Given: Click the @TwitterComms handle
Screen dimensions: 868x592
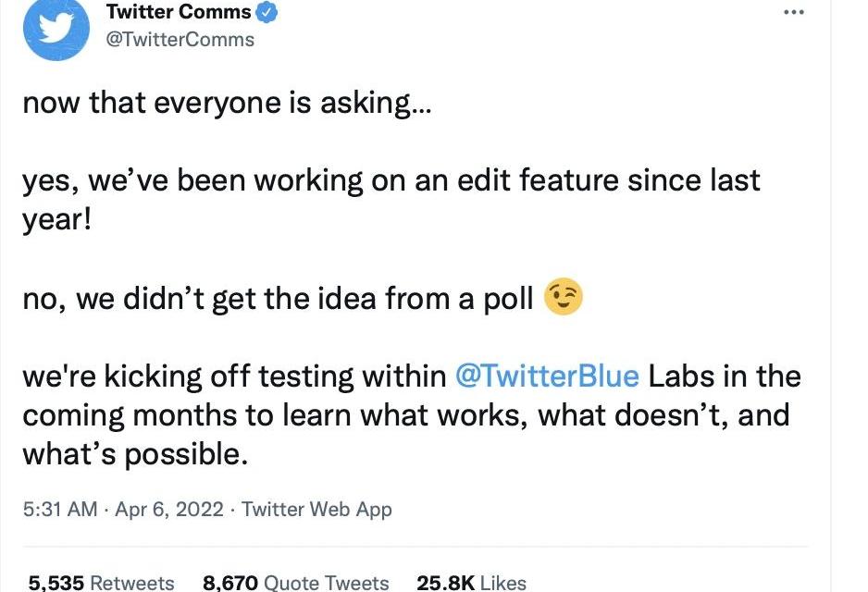Looking at the screenshot, I should [x=180, y=40].
